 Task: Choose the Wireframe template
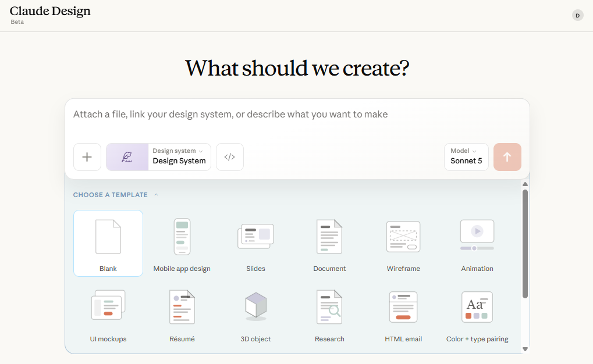click(403, 244)
